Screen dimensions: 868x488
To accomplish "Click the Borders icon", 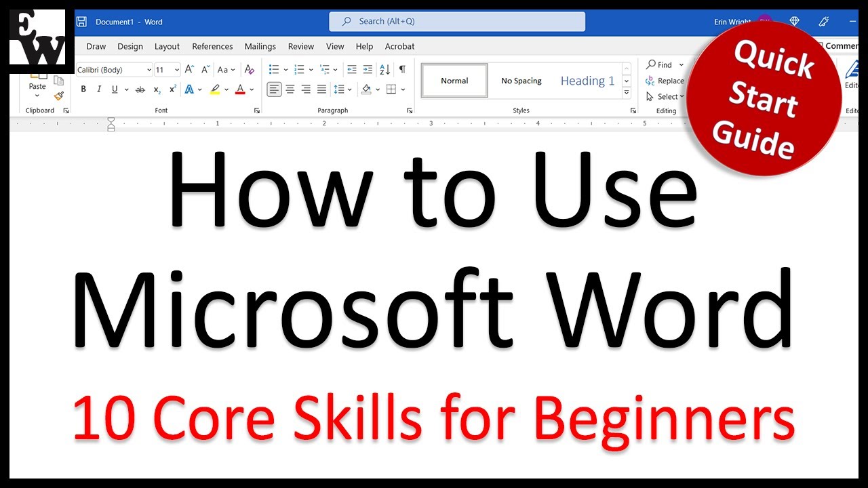I will pyautogui.click(x=391, y=89).
